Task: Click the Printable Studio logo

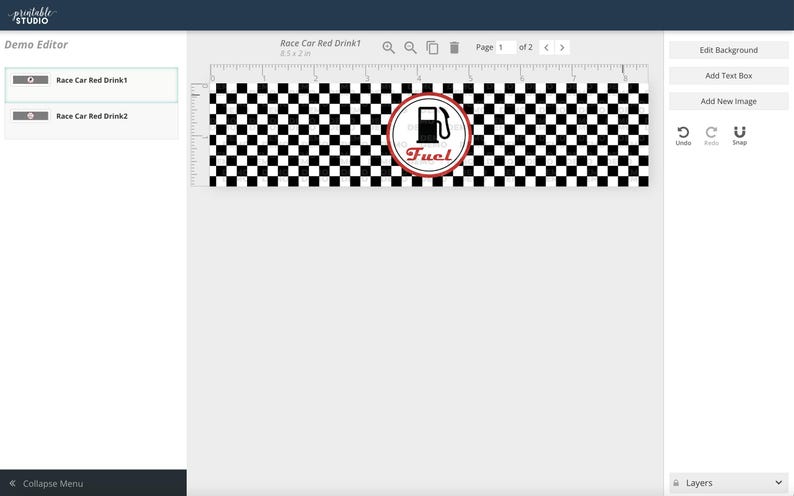Action: (x=32, y=15)
